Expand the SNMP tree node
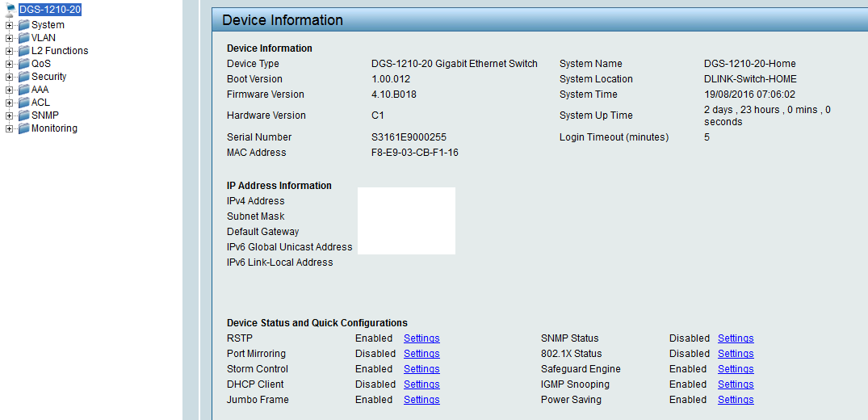This screenshot has height=420, width=868. point(9,115)
